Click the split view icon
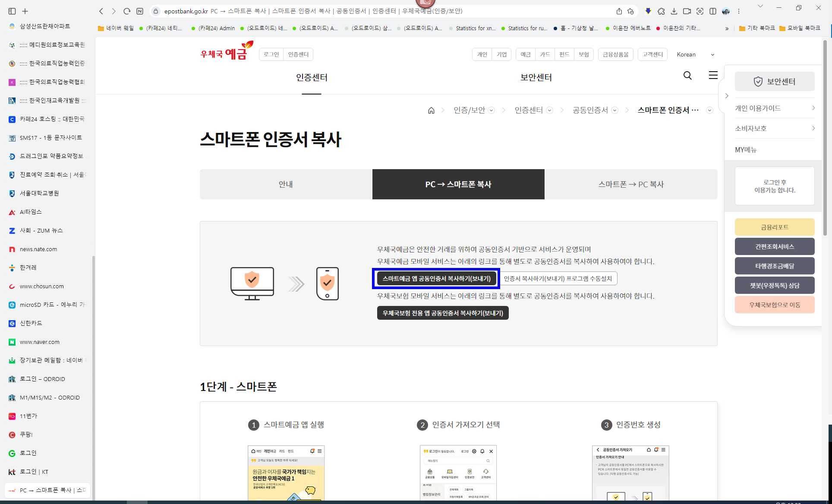Screen dimensions: 832x504 (713, 11)
